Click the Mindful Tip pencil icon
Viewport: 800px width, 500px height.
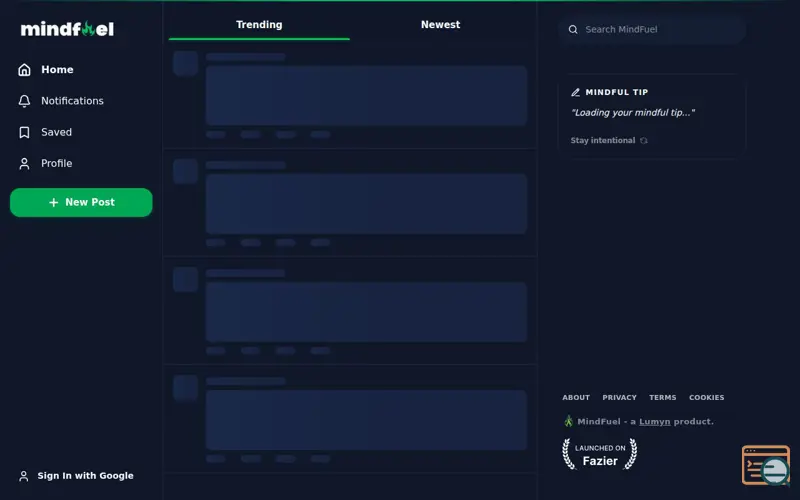click(575, 92)
